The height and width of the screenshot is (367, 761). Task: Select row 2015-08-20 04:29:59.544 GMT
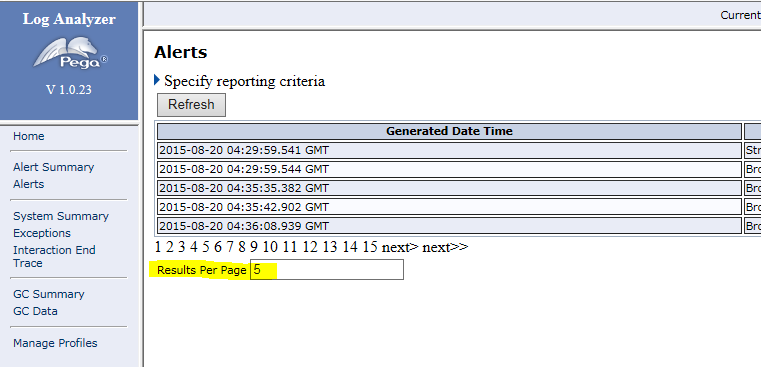point(449,169)
